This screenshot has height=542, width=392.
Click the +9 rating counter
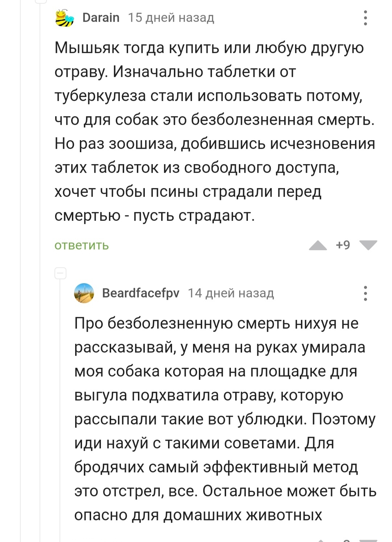343,245
